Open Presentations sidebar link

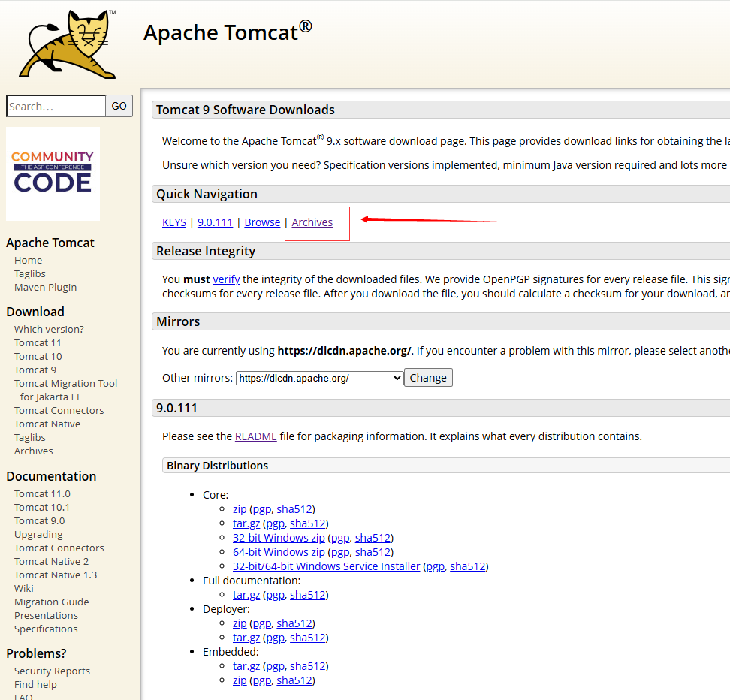click(x=46, y=615)
